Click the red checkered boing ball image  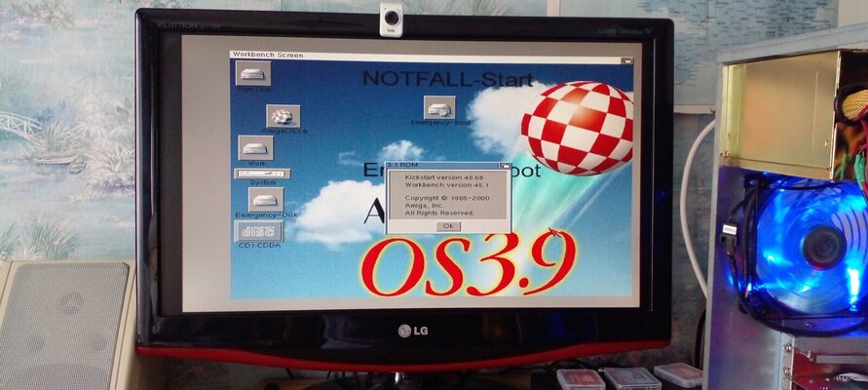click(577, 128)
